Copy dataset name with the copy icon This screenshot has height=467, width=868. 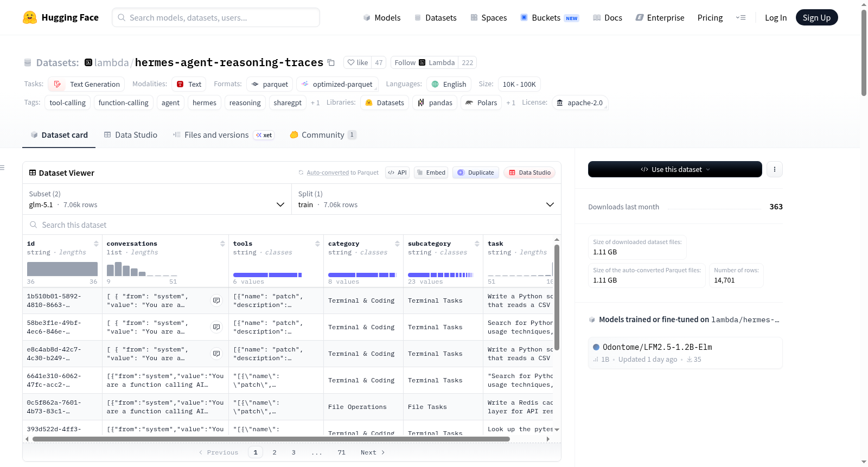pyautogui.click(x=331, y=62)
